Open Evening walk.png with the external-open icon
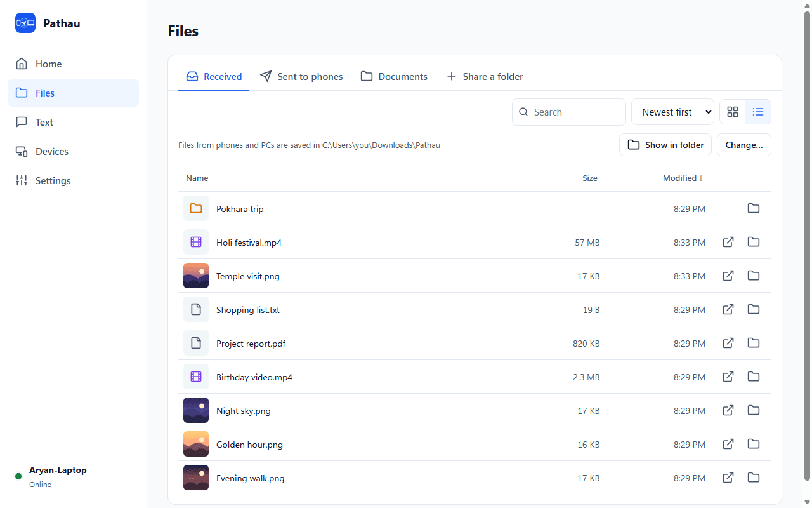 [x=728, y=478]
